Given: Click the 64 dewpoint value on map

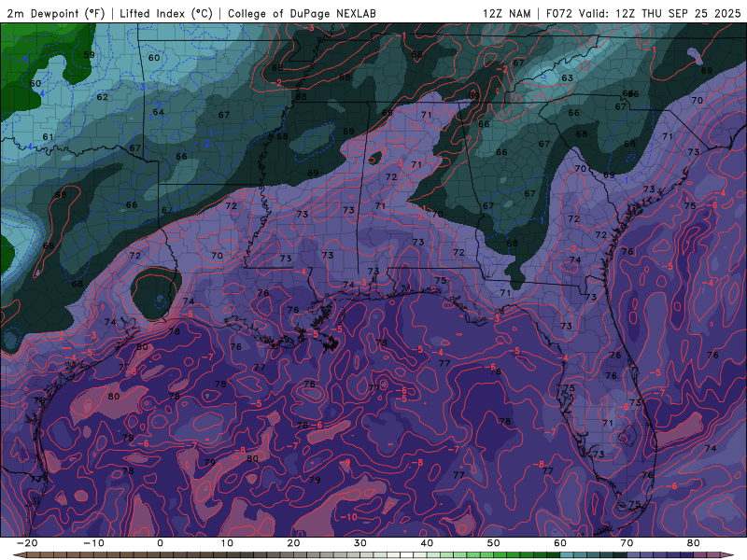Looking at the screenshot, I should coord(159,112).
